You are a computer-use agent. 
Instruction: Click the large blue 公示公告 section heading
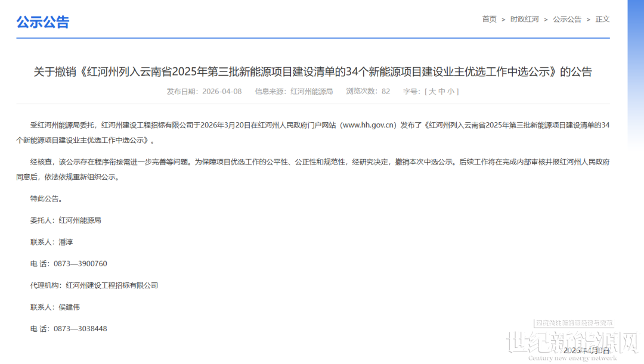43,22
